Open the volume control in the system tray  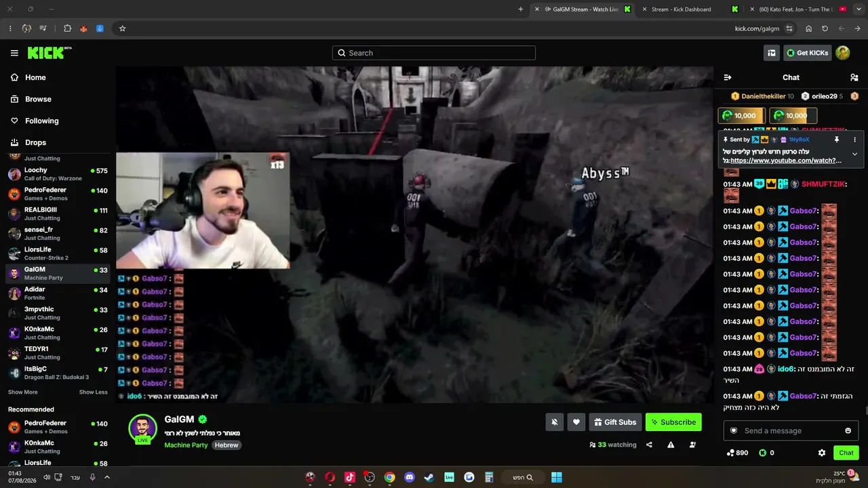[x=47, y=477]
